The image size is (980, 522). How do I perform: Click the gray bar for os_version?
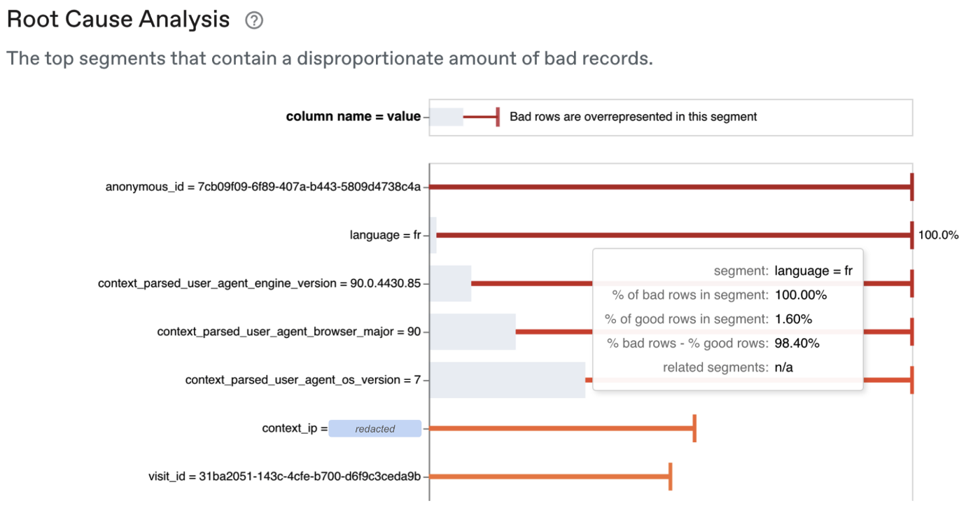[507, 380]
